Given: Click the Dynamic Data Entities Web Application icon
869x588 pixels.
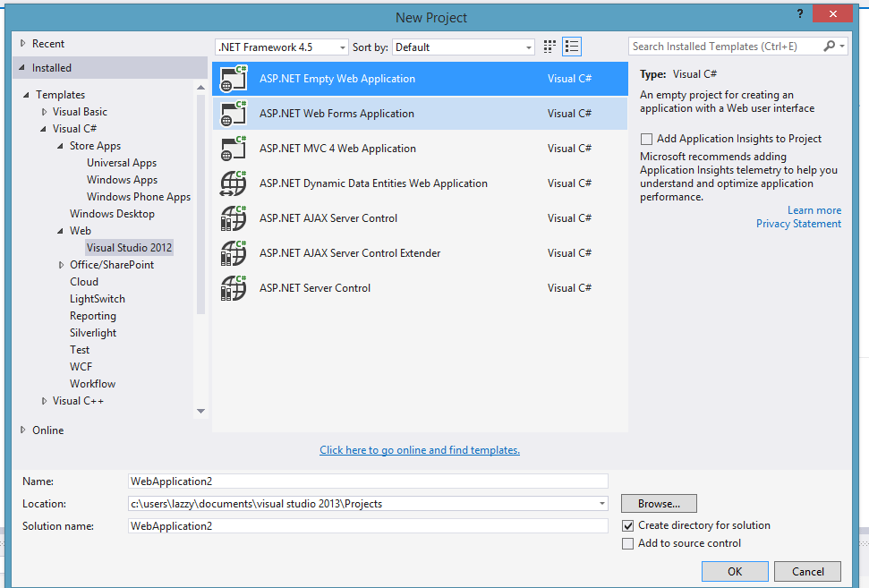Looking at the screenshot, I should (x=233, y=183).
